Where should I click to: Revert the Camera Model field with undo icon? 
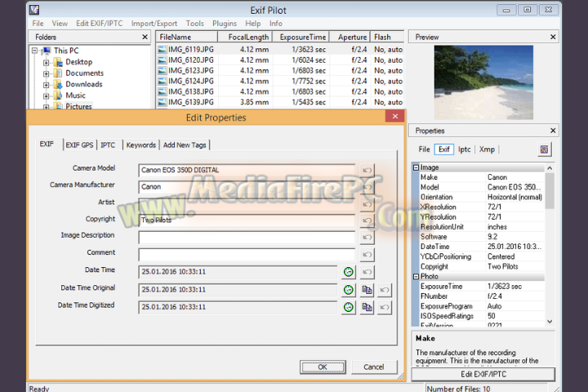367,171
